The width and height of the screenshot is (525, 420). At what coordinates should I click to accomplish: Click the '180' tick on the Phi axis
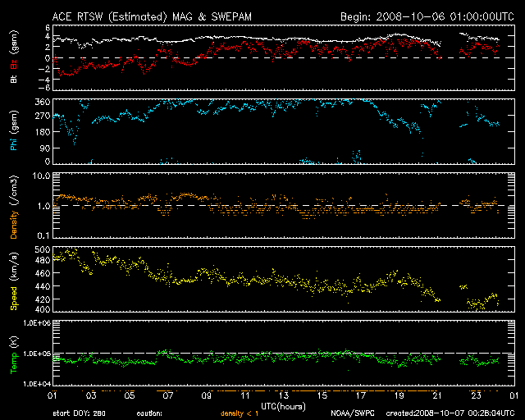coord(43,132)
